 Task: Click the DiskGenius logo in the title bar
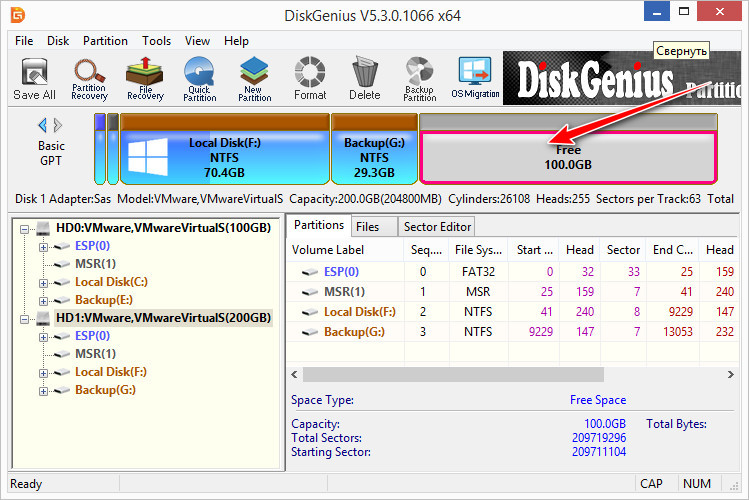pyautogui.click(x=18, y=15)
